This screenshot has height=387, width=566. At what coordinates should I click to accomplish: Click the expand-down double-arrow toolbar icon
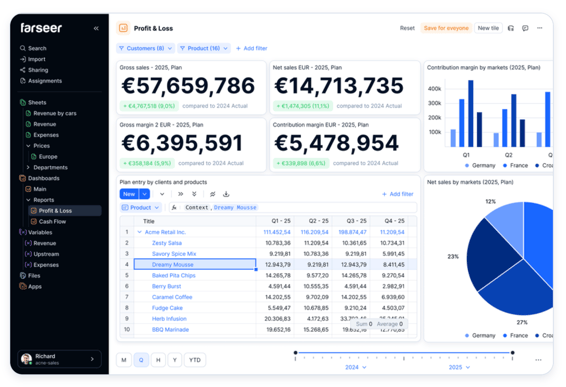pos(194,194)
